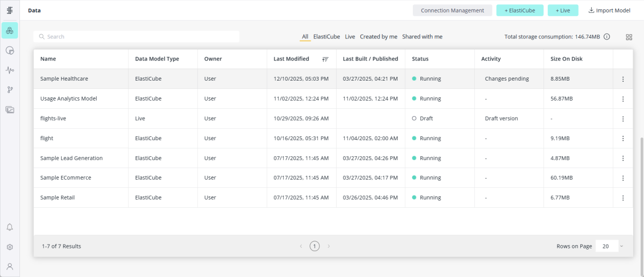Filter by the ElastiCube tab

(x=326, y=37)
